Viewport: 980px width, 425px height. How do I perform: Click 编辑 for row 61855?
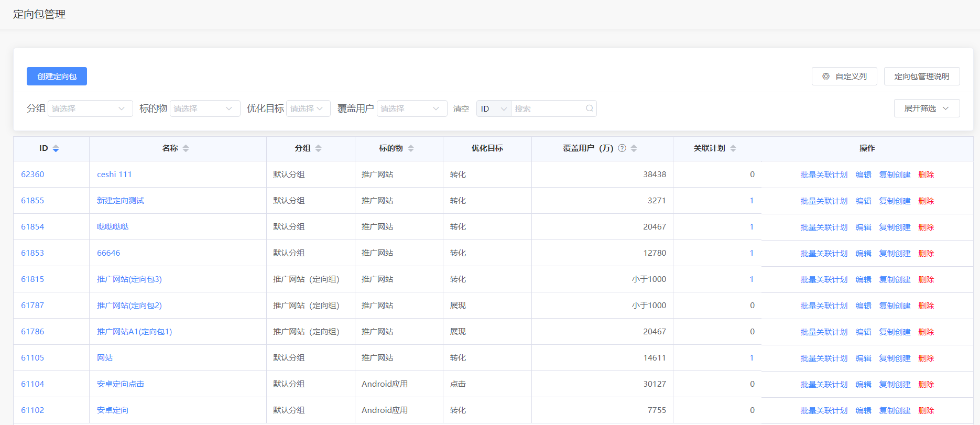[863, 201]
